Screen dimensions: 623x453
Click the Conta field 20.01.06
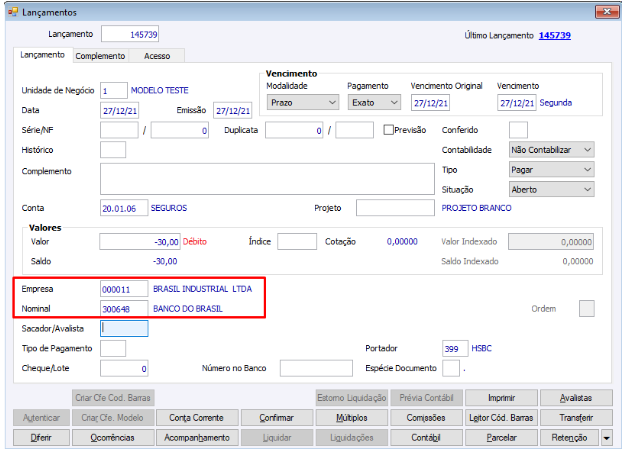[x=124, y=208]
